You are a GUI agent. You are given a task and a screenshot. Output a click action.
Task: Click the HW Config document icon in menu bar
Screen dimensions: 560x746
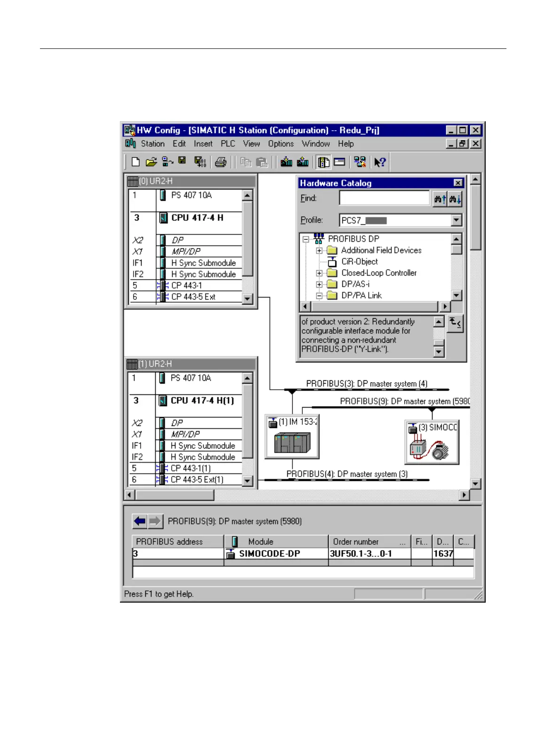(x=131, y=143)
